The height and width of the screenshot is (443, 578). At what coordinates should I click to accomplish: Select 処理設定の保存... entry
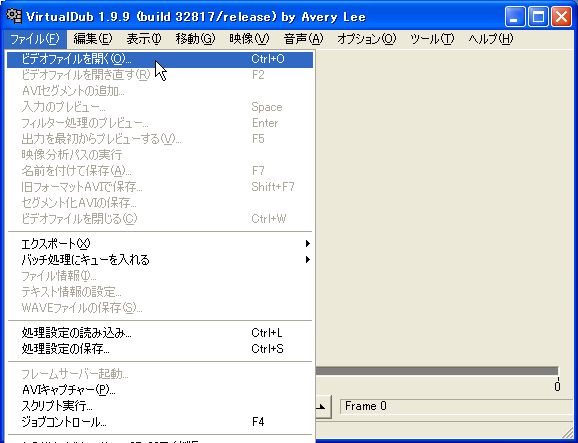click(x=160, y=349)
